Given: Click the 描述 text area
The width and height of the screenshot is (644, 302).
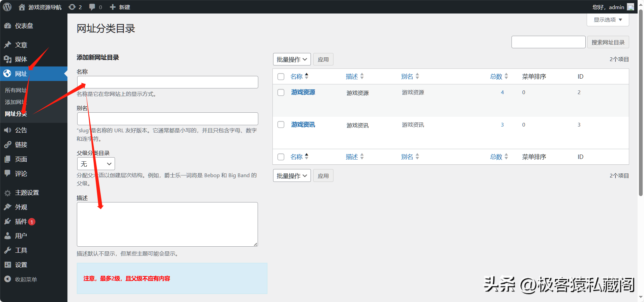Looking at the screenshot, I should coord(167,224).
